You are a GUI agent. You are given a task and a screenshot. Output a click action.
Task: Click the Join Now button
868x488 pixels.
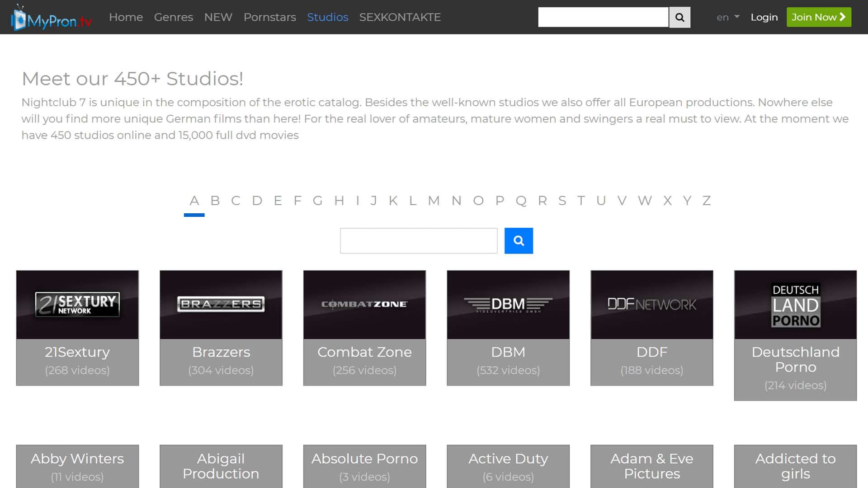pos(818,17)
